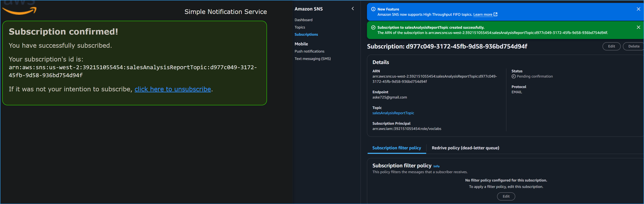Screen dimensions: 644x204
Task: Click the AWS logo
Action: coord(20,8)
